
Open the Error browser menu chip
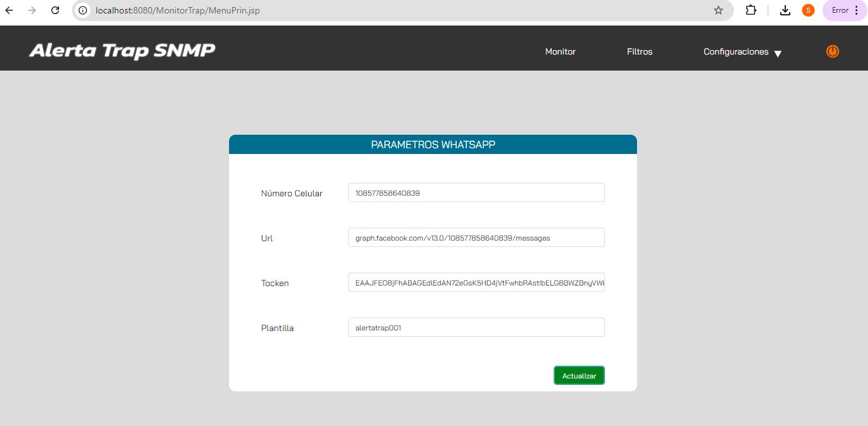point(844,10)
